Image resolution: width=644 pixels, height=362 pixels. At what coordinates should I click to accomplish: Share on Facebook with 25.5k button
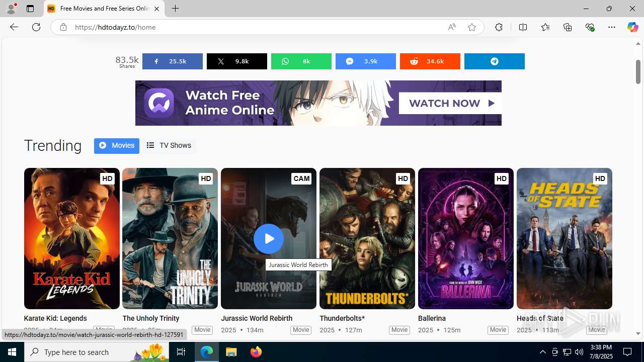173,61
